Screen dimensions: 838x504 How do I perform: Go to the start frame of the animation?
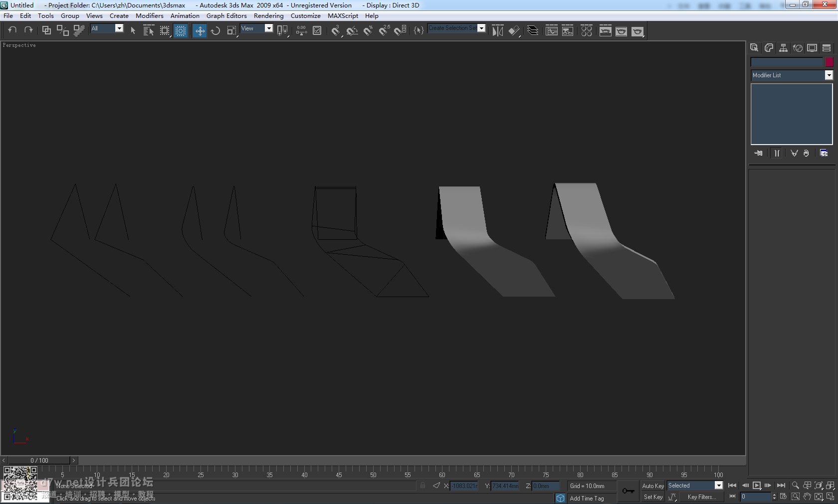click(732, 486)
